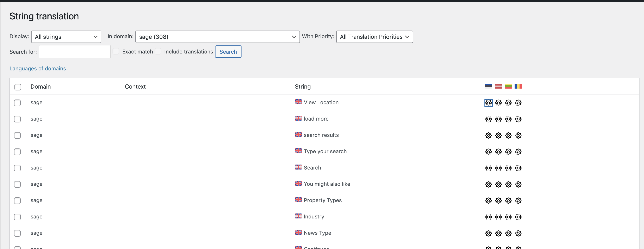Click Estonian gear icon for News Type
The width and height of the screenshot is (644, 249).
[488, 233]
